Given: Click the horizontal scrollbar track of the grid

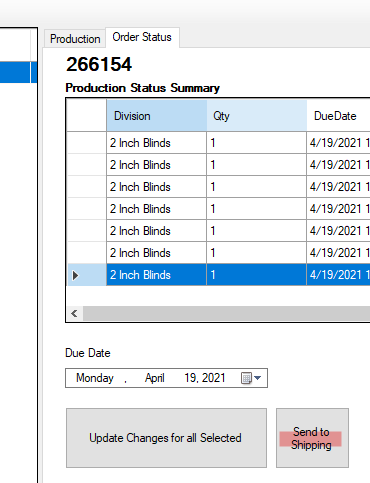Looking at the screenshot, I should [x=226, y=313].
